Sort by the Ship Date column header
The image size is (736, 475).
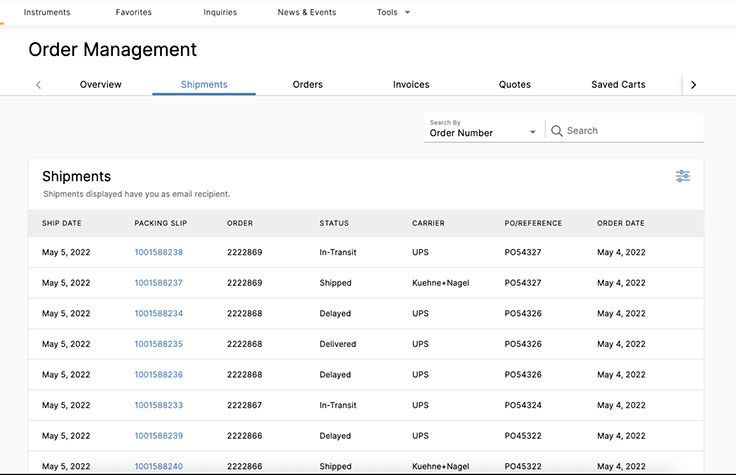click(x=62, y=223)
